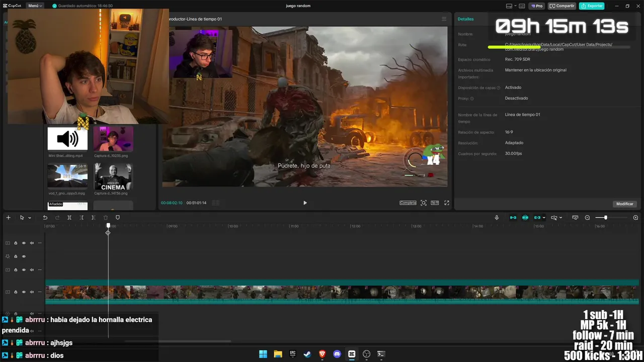Open the Completa quality selector
This screenshot has height=362, width=644.
[408, 203]
